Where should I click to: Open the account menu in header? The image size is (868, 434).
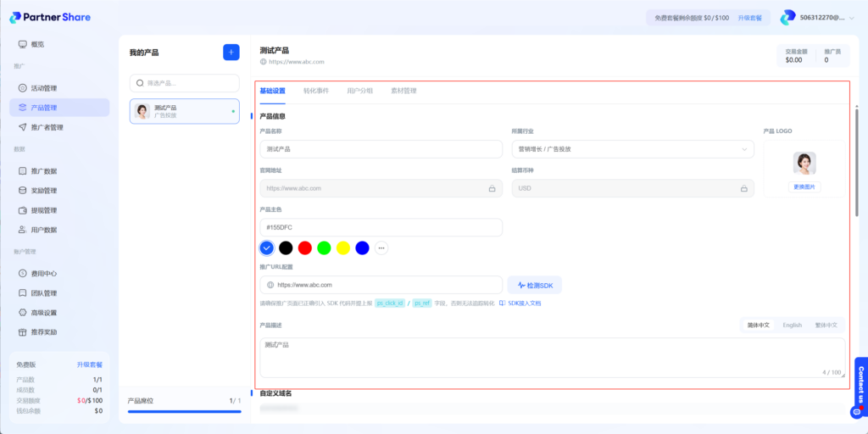pos(813,17)
